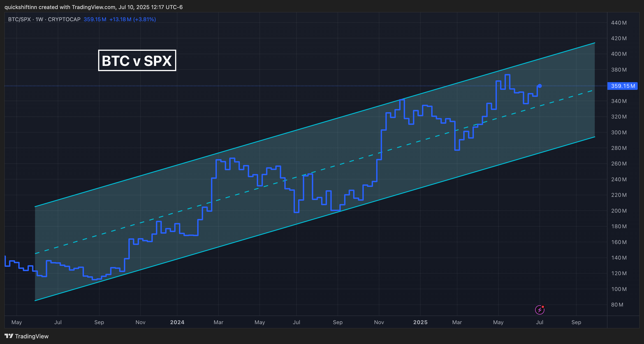This screenshot has height=344, width=644.
Task: Click the Mar label right of 2025
Action: tap(457, 322)
